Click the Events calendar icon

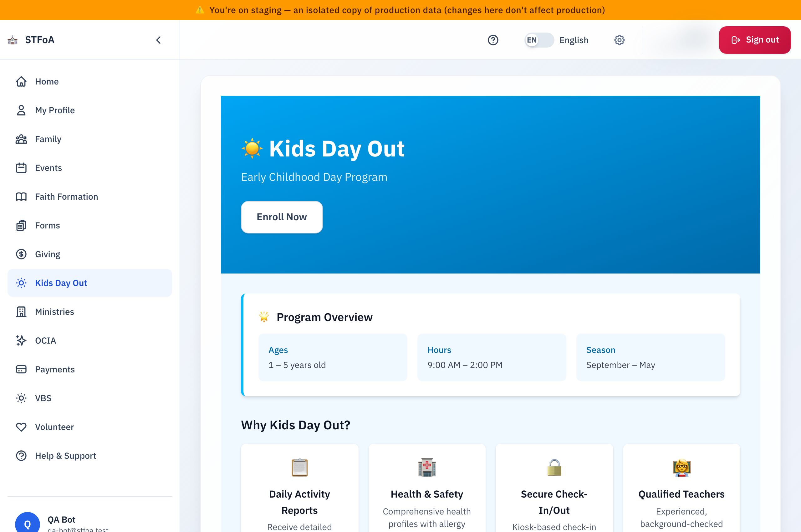(x=21, y=168)
